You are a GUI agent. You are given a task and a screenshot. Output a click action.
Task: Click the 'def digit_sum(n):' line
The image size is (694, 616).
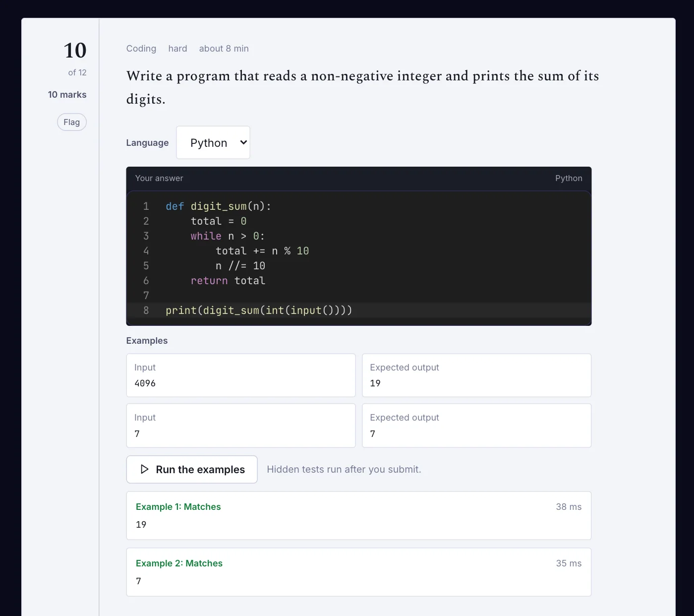coord(219,206)
